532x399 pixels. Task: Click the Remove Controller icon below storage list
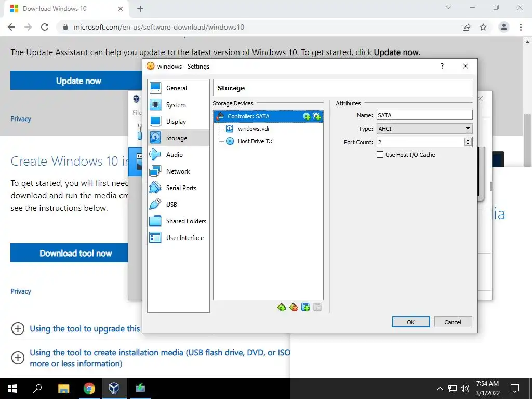(x=294, y=308)
